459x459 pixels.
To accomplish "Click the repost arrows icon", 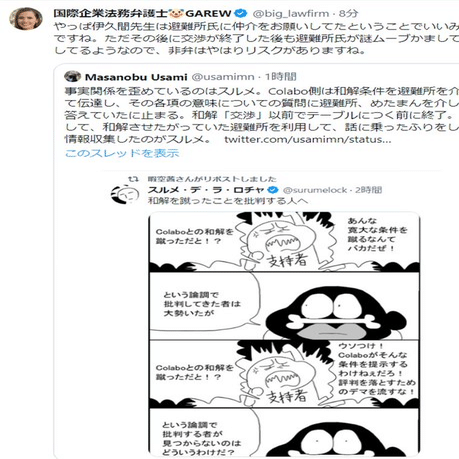I will tap(133, 179).
